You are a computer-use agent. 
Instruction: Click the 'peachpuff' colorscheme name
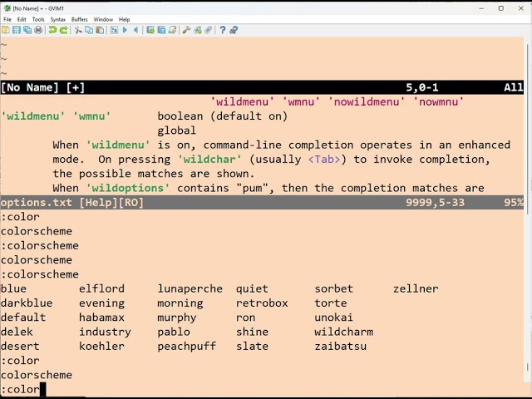[x=186, y=347]
